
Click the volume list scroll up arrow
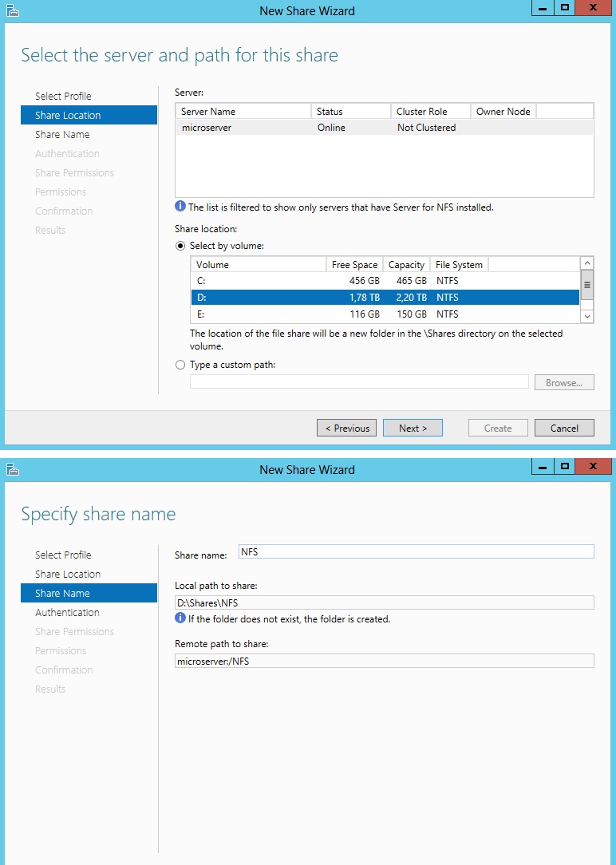[587, 263]
